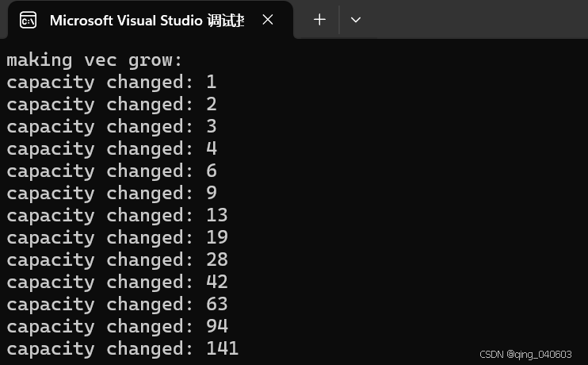Close the Microsoft Visual Studio console tab
This screenshot has height=365, width=588.
[268, 20]
